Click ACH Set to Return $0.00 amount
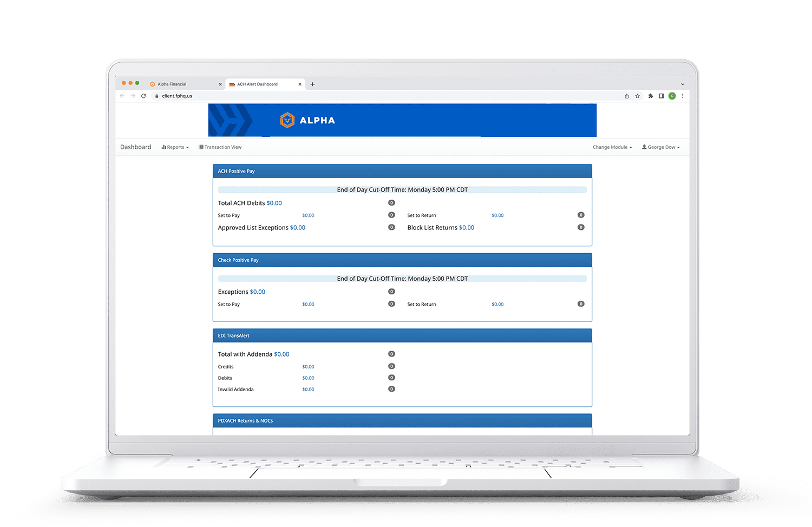The image size is (812, 527). [x=497, y=215]
